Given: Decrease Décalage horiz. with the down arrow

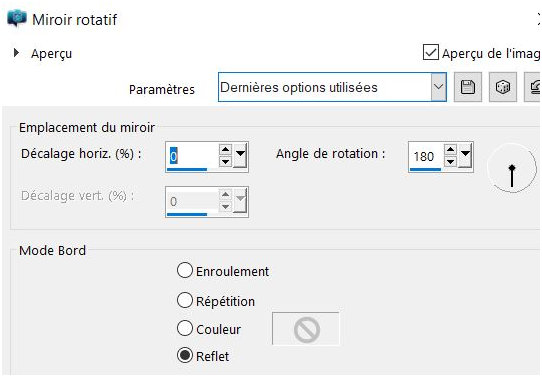Looking at the screenshot, I should pos(225,161).
